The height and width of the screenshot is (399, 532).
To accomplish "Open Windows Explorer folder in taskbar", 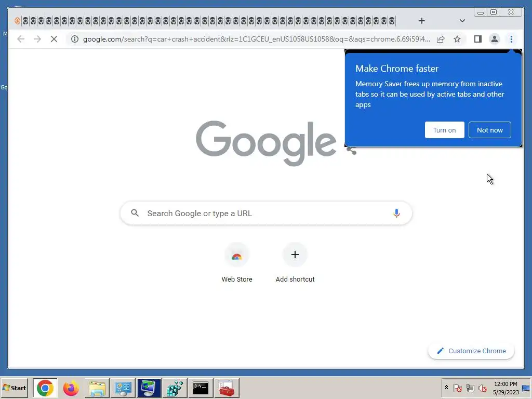I will point(97,388).
